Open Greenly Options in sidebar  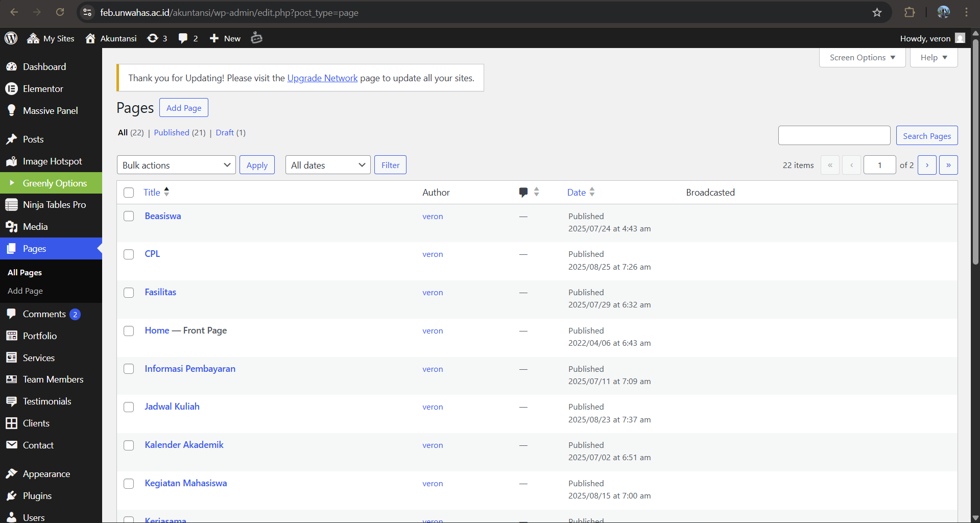tap(55, 183)
